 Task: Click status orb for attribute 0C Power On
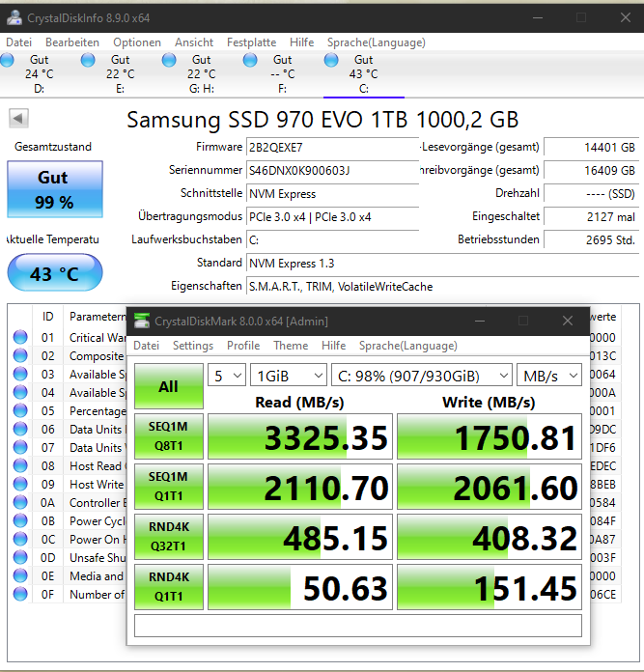click(20, 539)
